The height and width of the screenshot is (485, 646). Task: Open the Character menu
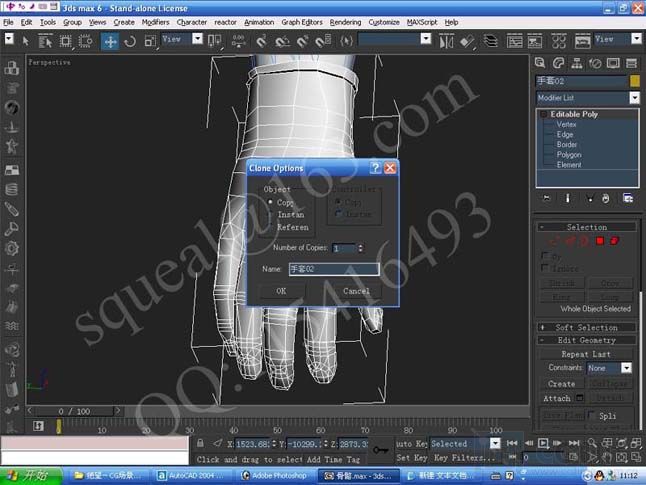click(x=192, y=22)
